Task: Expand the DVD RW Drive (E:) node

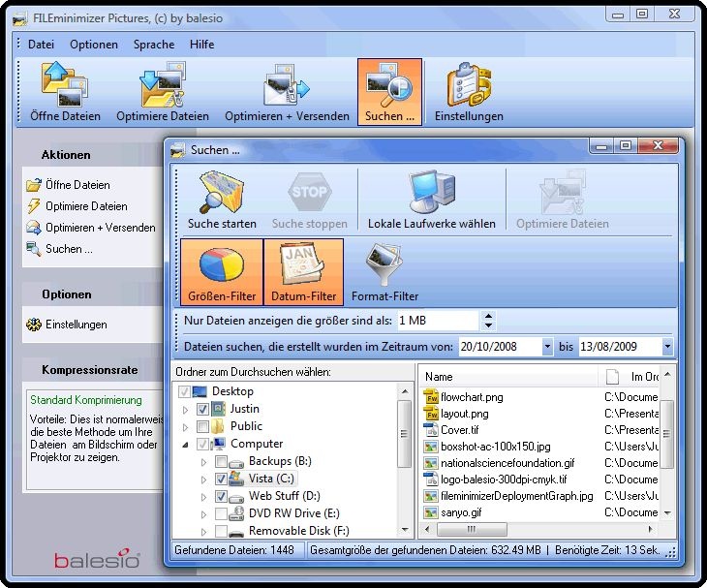Action: 203,514
